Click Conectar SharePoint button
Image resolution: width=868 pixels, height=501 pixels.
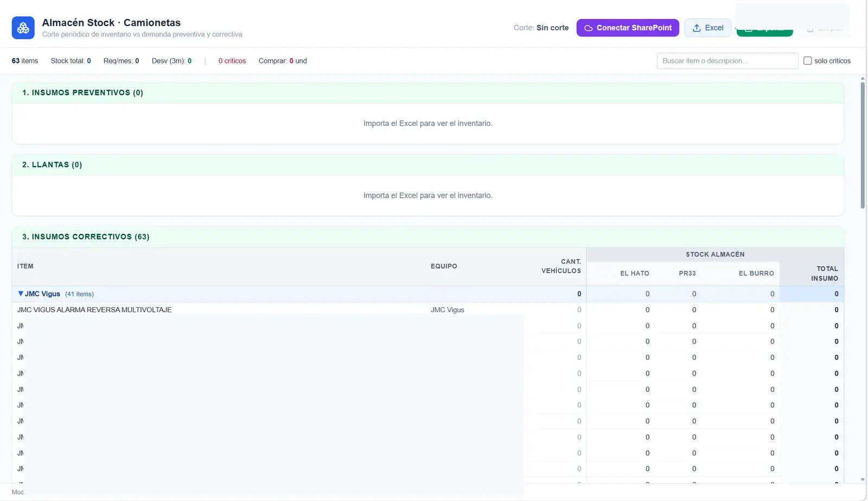click(628, 28)
